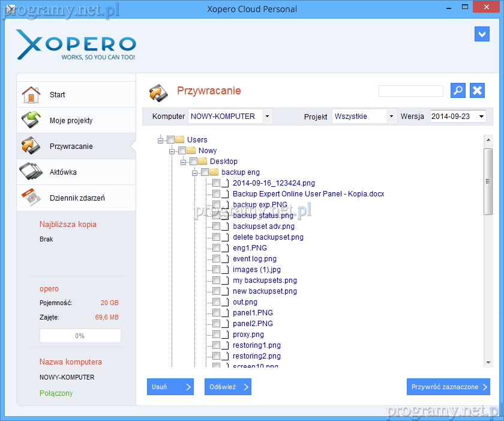Open the Wersja date dropdown
This screenshot has width=504, height=421.
(x=482, y=117)
